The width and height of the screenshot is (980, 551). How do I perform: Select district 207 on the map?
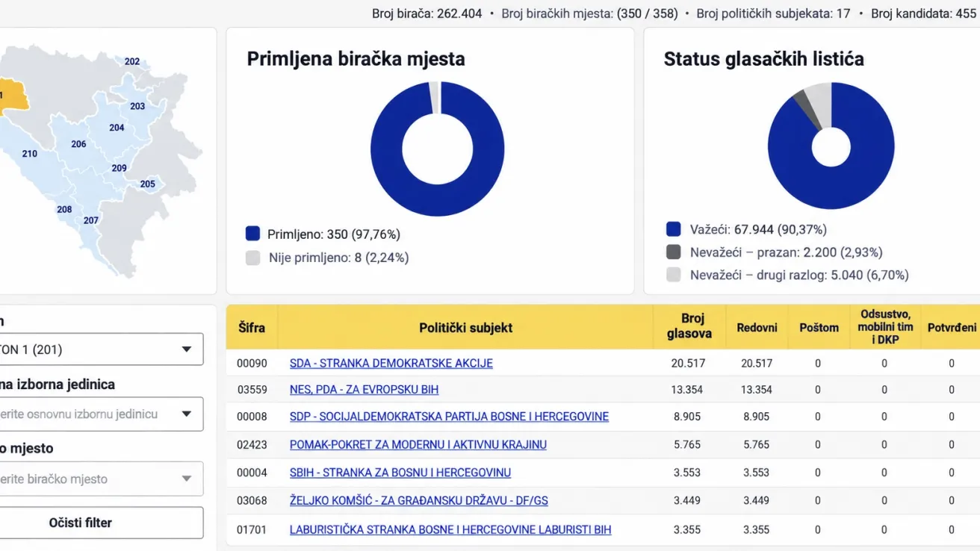[x=90, y=221]
